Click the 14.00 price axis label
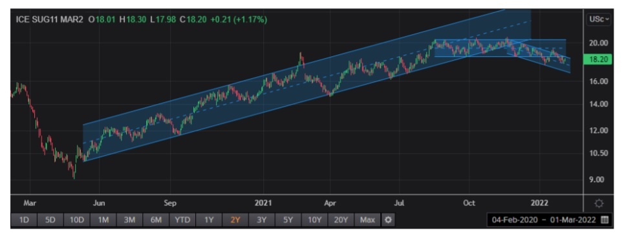 pos(597,104)
